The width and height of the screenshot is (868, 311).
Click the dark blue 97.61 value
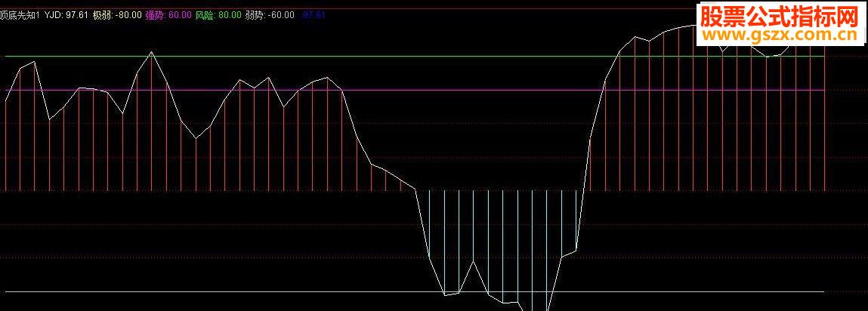(x=314, y=15)
